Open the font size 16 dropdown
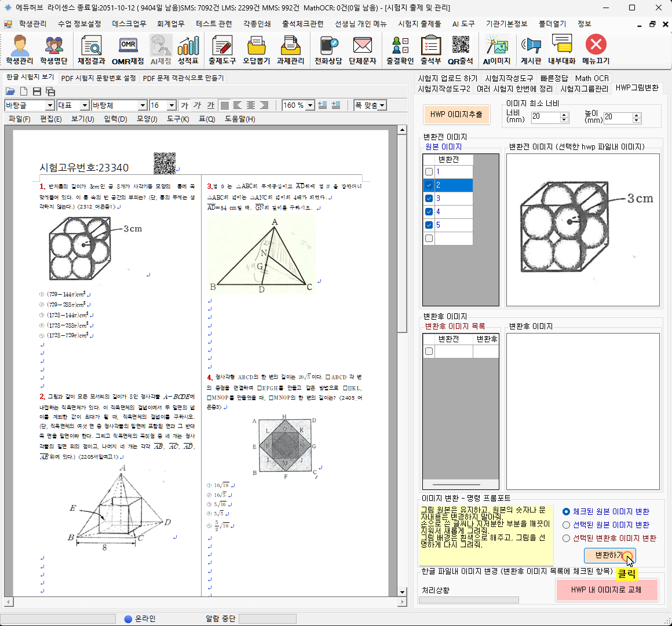The height and width of the screenshot is (626, 672). (x=171, y=105)
